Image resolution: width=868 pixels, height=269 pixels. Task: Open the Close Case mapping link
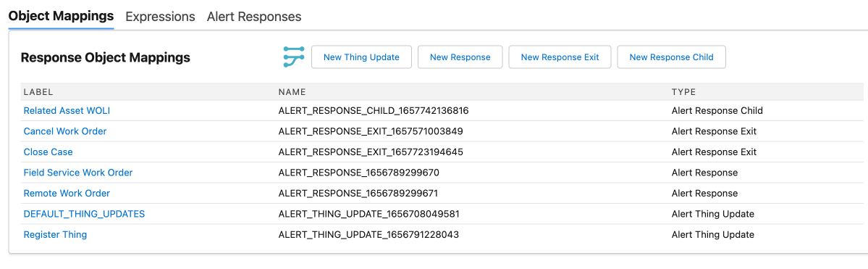point(49,152)
